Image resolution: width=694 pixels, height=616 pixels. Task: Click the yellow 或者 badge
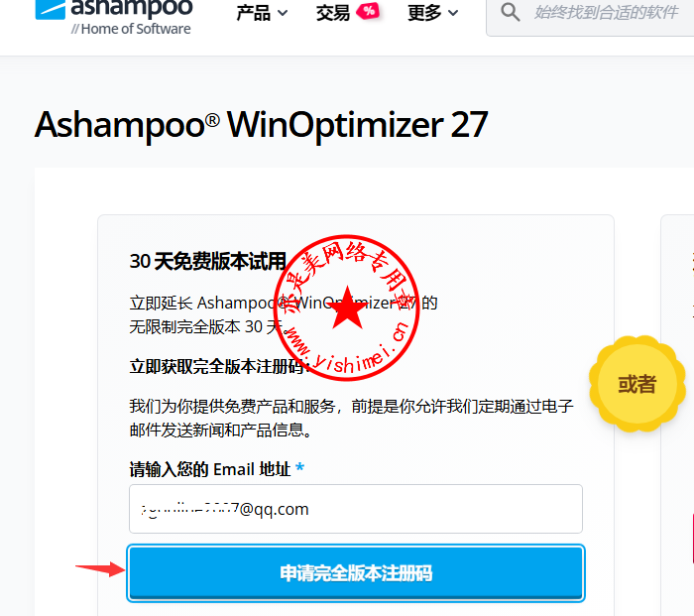click(x=636, y=384)
